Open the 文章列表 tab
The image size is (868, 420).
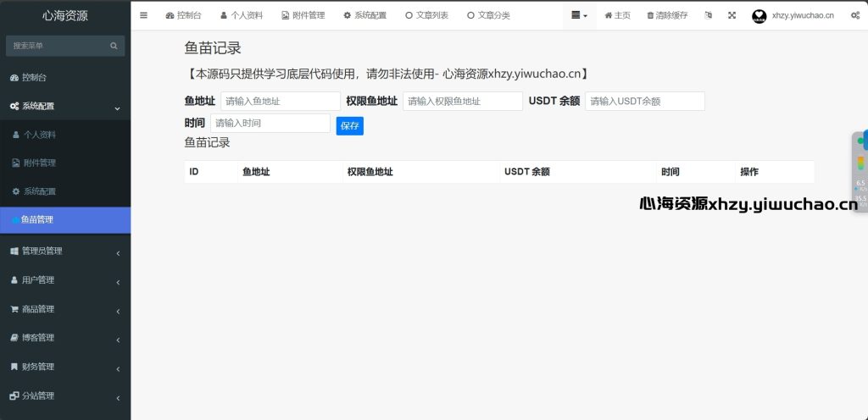(427, 15)
